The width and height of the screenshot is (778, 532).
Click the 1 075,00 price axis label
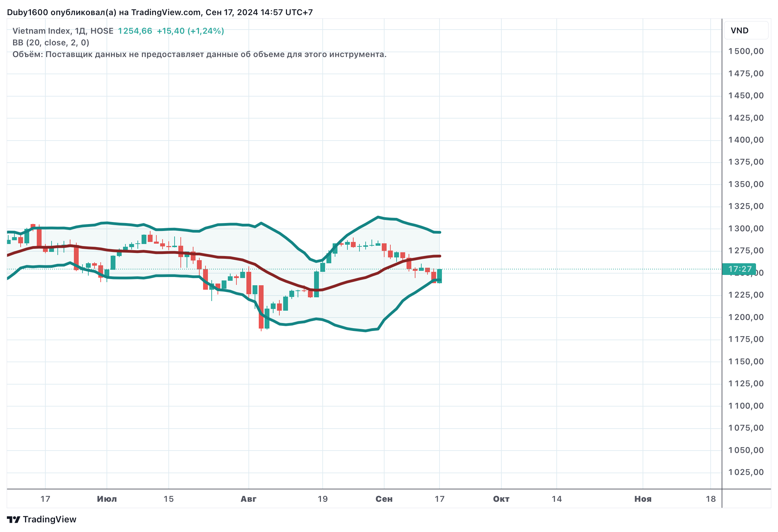click(746, 428)
